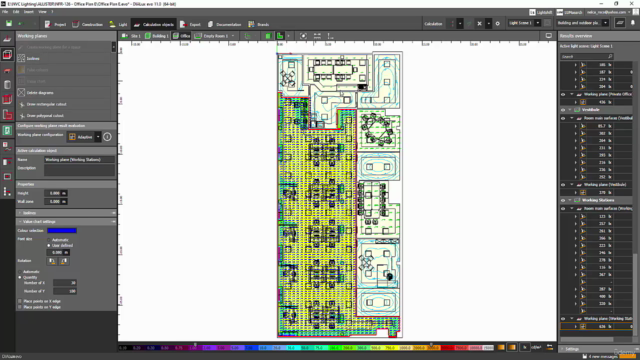Toggle visibility of Working Stations results
Viewport: 640px width, 360px height.
click(563, 200)
